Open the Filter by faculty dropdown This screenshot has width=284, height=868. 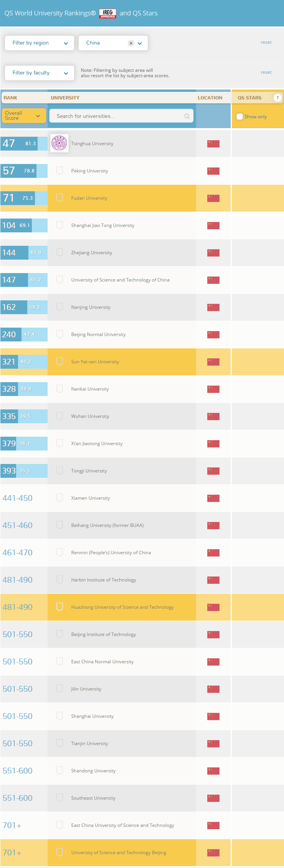click(x=40, y=73)
